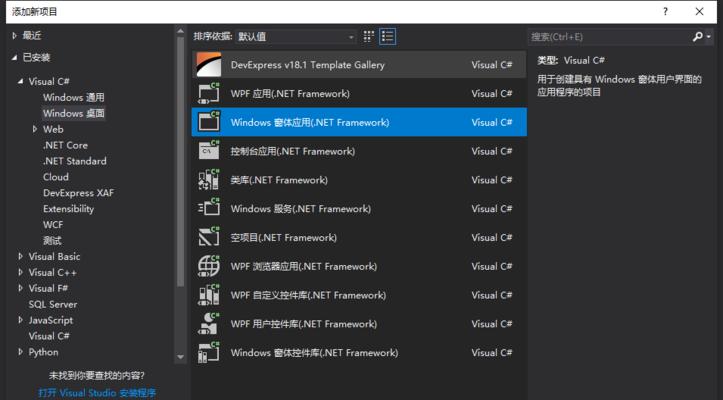Click the WPF 浏览器应用 globe icon
This screenshot has height=400, width=723.
point(208,266)
